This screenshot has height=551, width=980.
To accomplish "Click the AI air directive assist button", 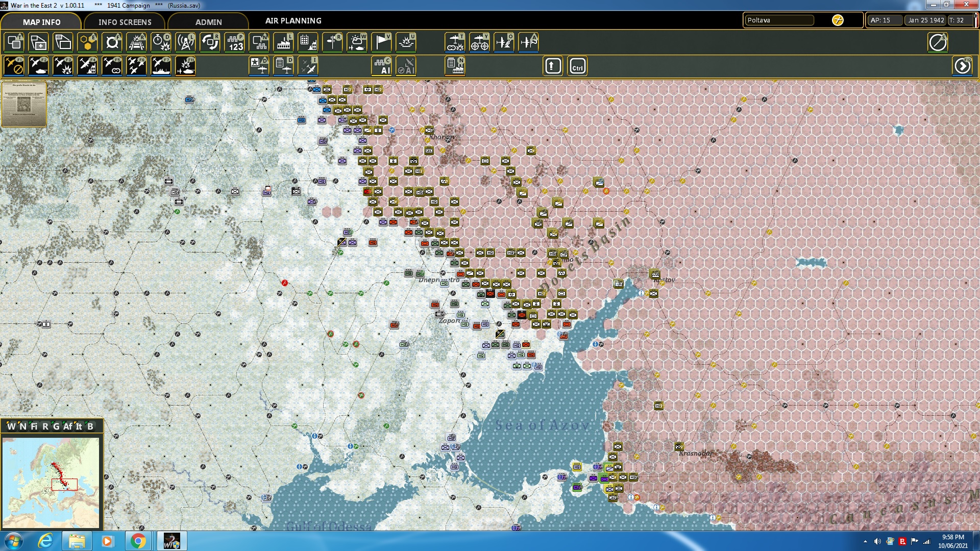I will (406, 66).
